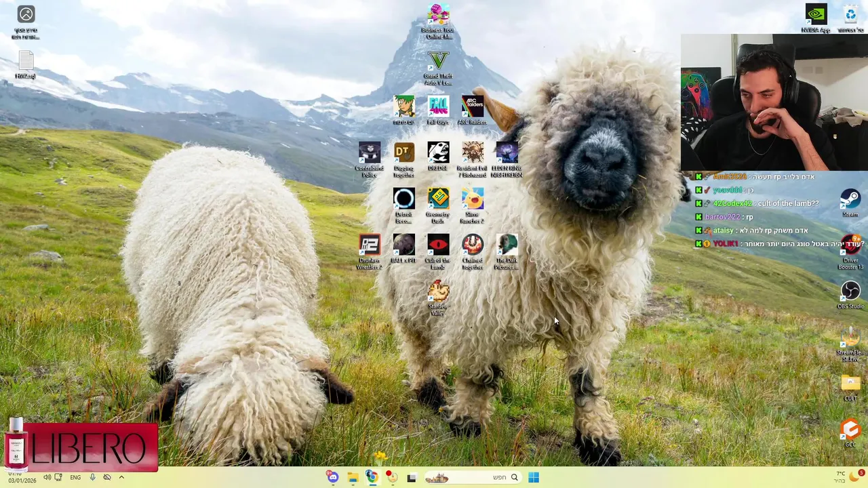The image size is (868, 488).
Task: Open the Fall Guys shortcut
Action: [438, 110]
